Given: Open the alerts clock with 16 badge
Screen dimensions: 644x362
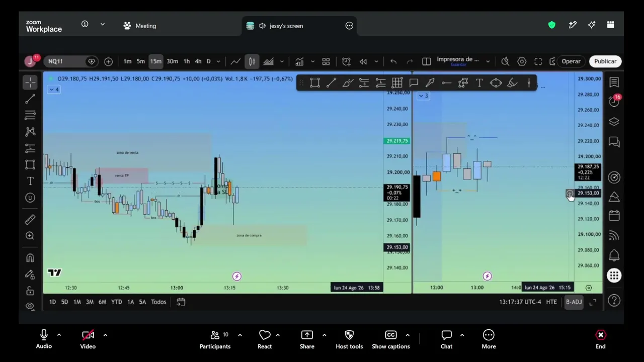Looking at the screenshot, I should (x=614, y=101).
